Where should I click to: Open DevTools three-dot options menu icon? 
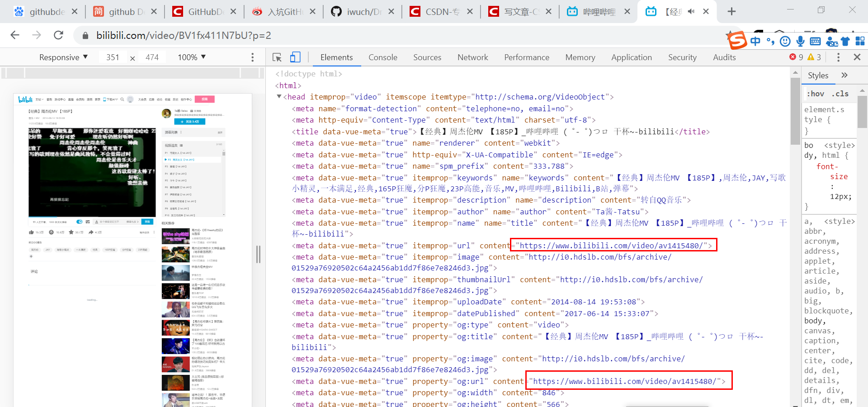tap(838, 57)
